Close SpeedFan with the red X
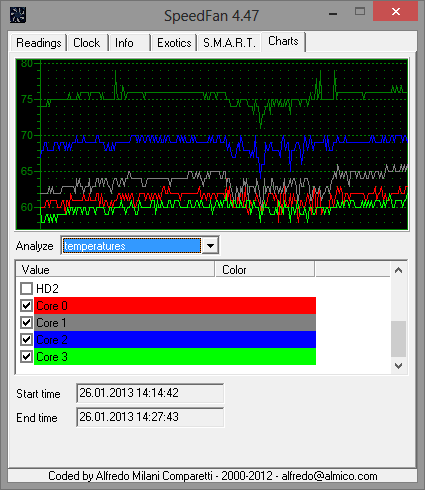Screen dimensions: 425x490 (396, 12)
